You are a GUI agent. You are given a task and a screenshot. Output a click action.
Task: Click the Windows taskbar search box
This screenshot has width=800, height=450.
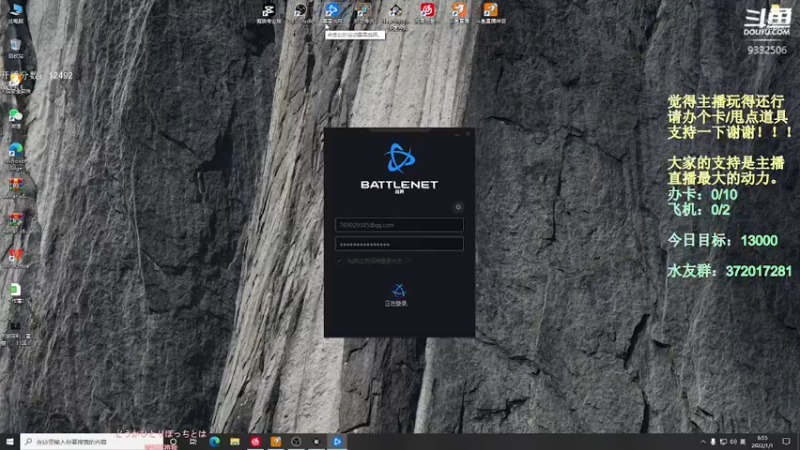coord(92,442)
